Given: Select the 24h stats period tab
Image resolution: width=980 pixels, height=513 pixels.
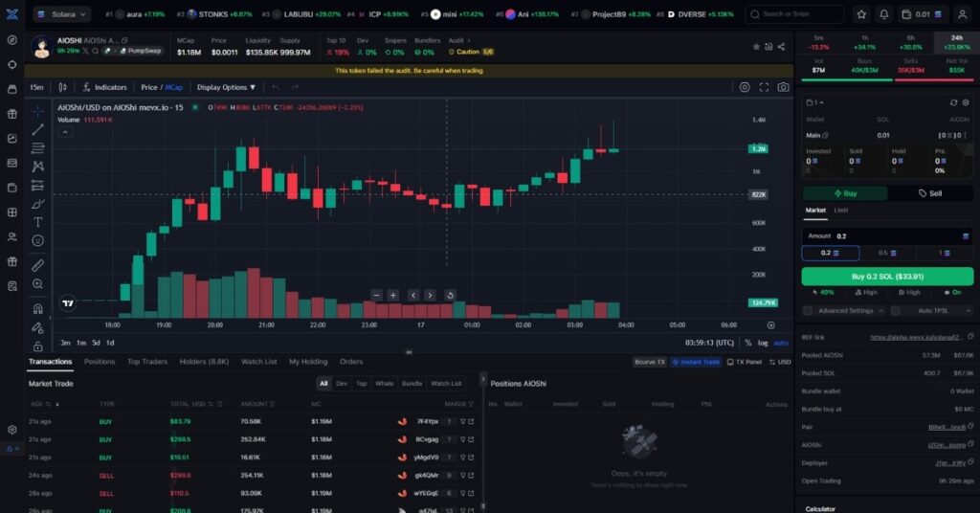Looking at the screenshot, I should [957, 42].
